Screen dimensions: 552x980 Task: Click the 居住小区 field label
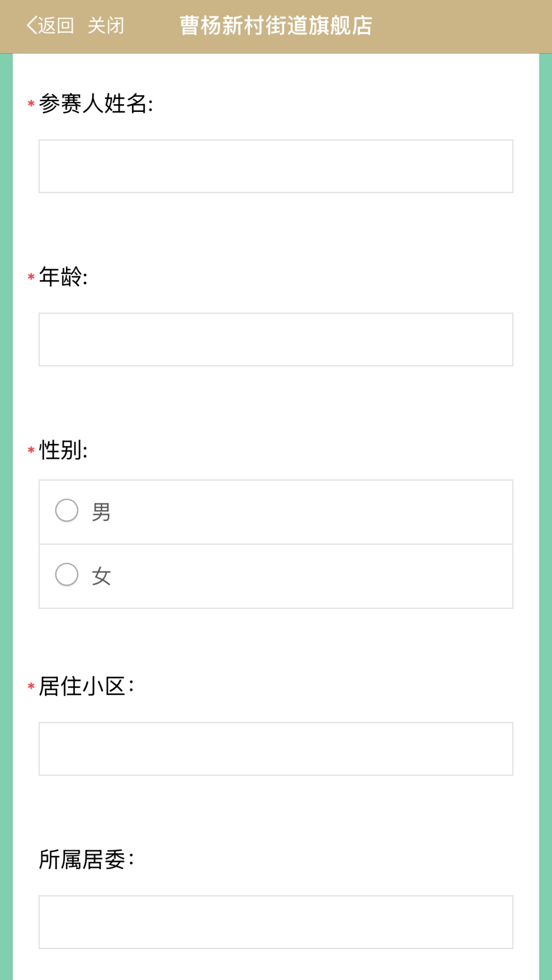pyautogui.click(x=86, y=686)
